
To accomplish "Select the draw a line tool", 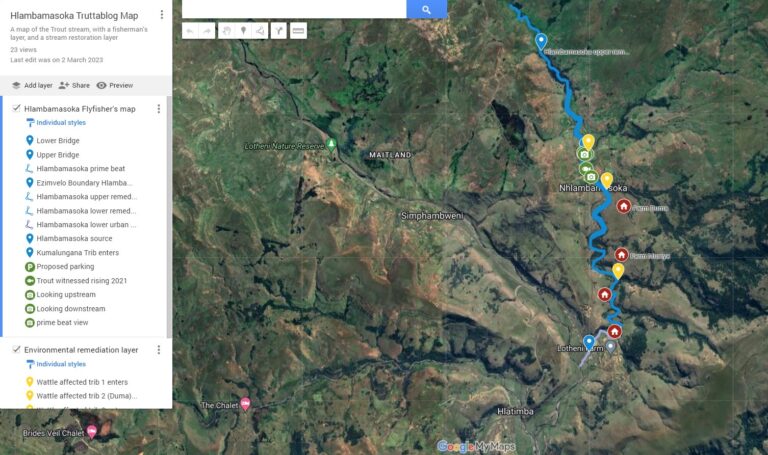I will pyautogui.click(x=260, y=31).
